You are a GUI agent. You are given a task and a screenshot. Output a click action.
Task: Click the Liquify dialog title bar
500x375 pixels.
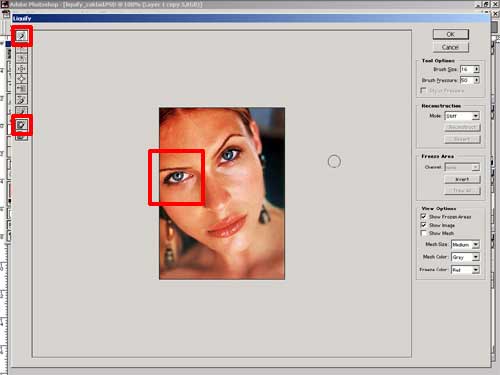(x=250, y=18)
